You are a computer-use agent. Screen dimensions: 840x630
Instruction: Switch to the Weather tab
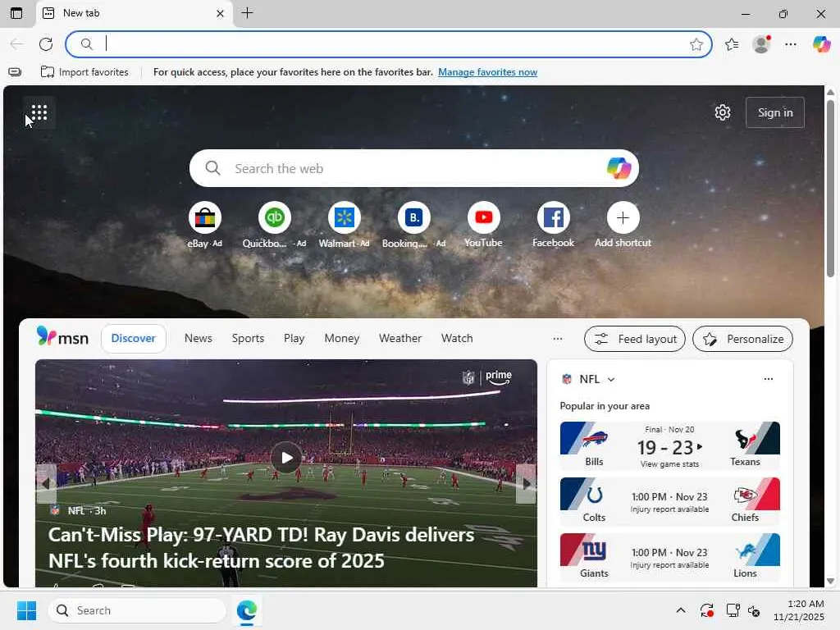pyautogui.click(x=400, y=338)
